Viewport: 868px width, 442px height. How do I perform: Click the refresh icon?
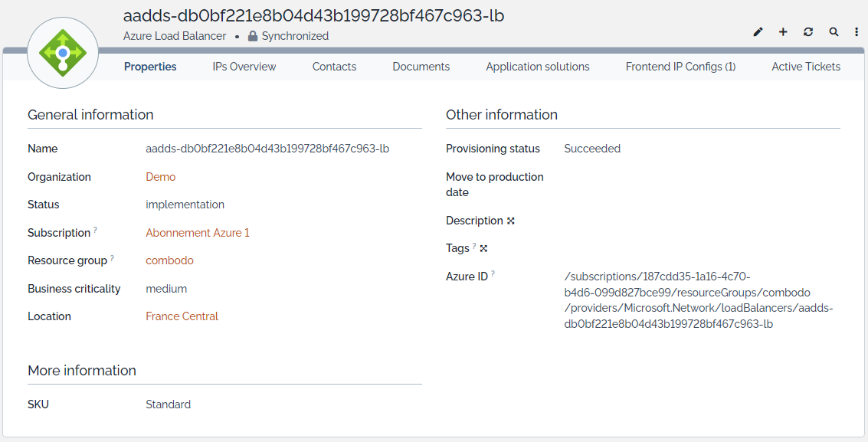point(808,32)
